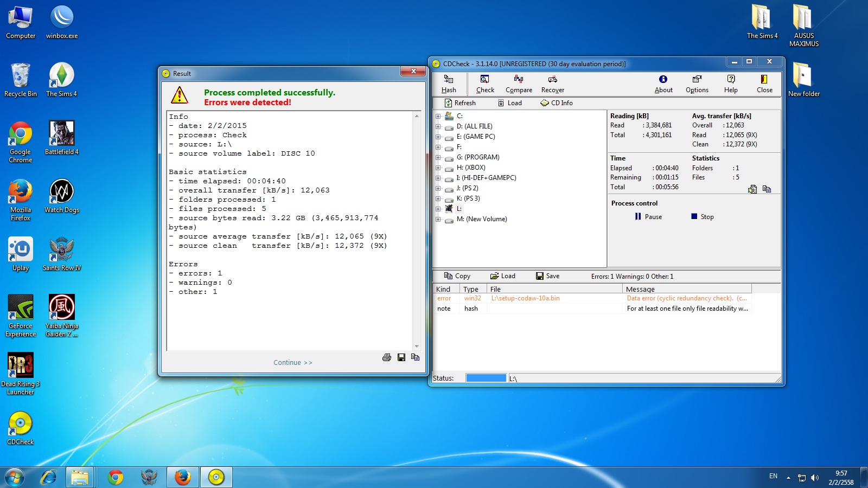This screenshot has height=488, width=868.
Task: Click the status progress bar
Action: pos(486,378)
